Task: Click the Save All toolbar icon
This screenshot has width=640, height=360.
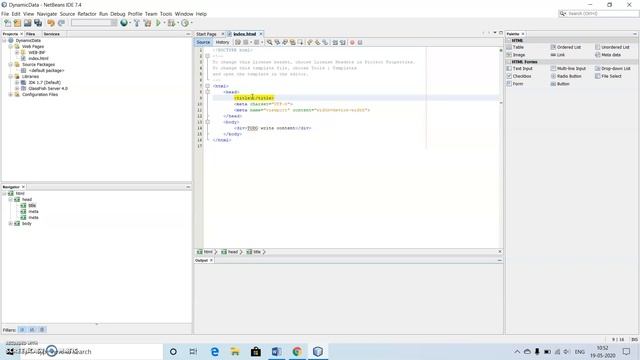Action: coord(38,23)
